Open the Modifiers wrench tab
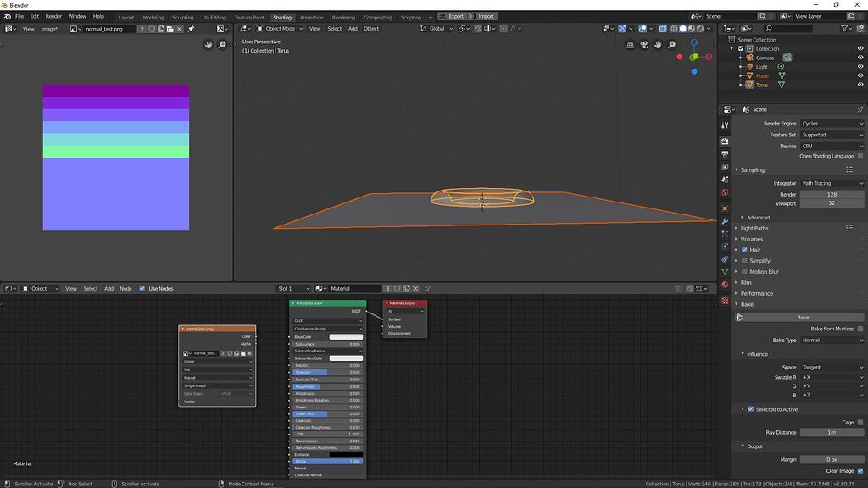868x488 pixels. (725, 221)
